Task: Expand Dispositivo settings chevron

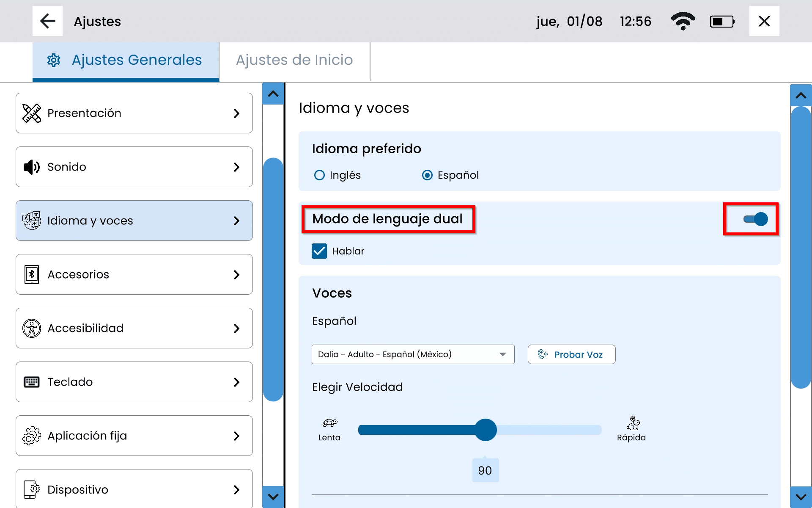Action: tap(236, 489)
